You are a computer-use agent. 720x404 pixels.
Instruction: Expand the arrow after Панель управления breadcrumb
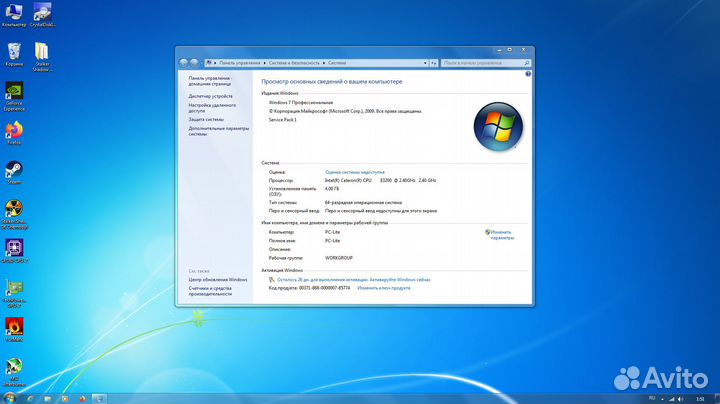tap(264, 63)
